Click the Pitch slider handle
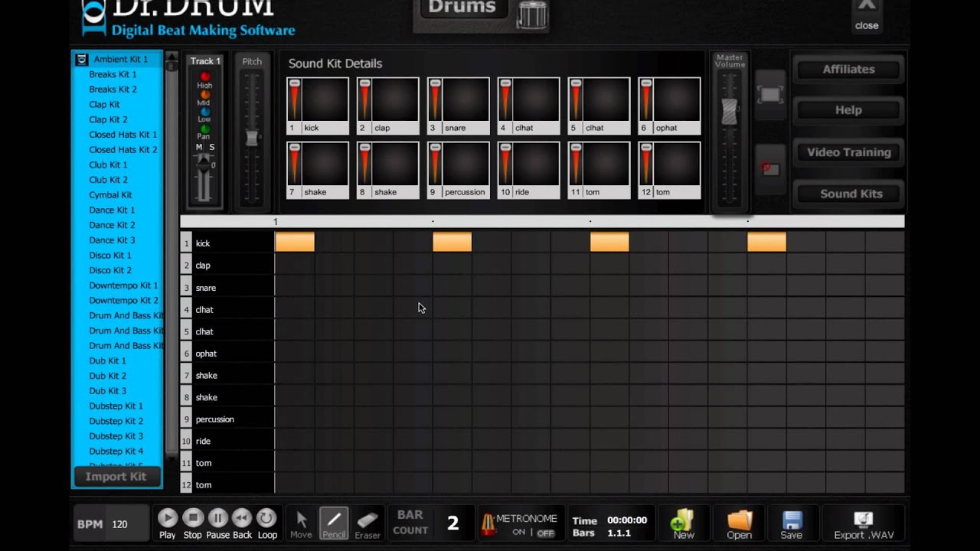Screen dimensions: 980x551 click(251, 138)
